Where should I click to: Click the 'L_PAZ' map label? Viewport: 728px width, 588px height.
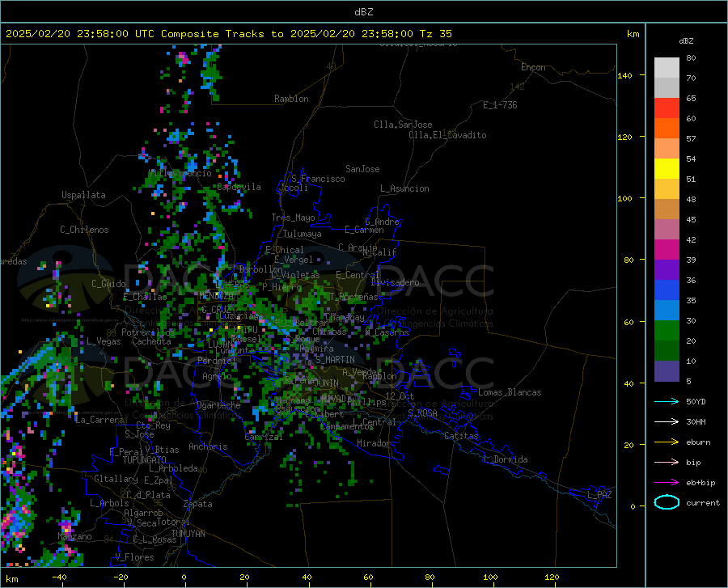coord(599,495)
